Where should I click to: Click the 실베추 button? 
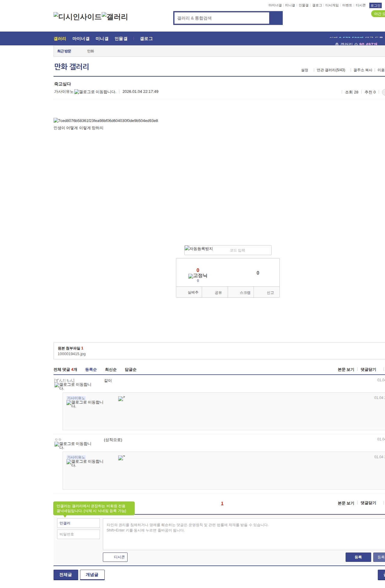coord(189,292)
